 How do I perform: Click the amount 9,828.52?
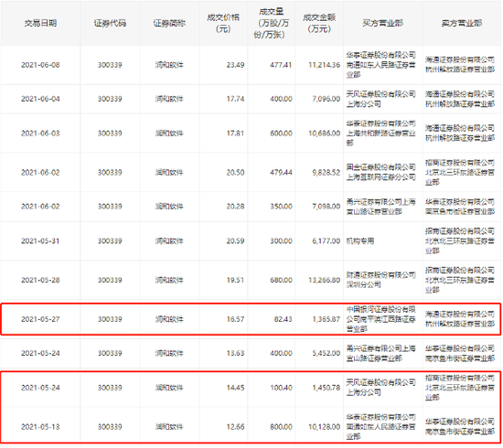coord(326,173)
